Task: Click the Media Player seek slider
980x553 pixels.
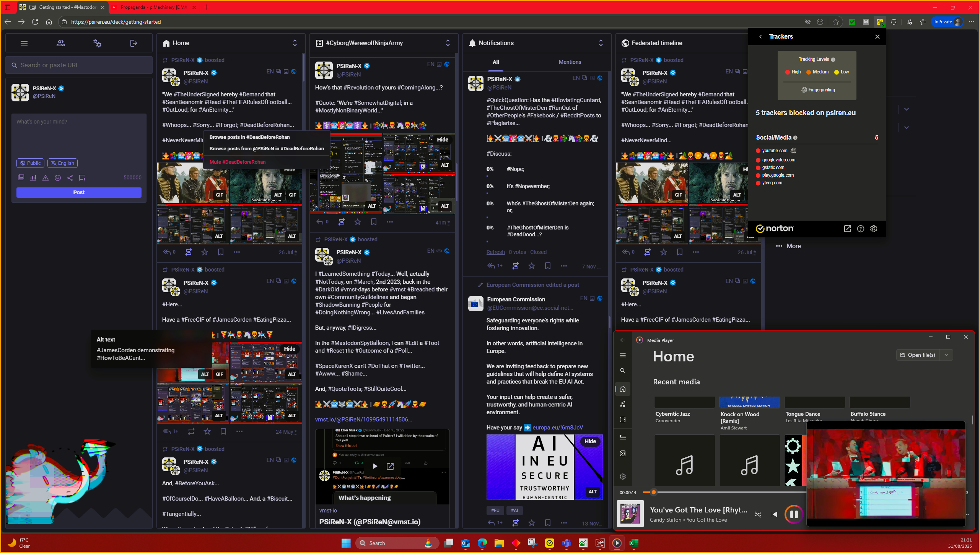Action: click(x=727, y=493)
